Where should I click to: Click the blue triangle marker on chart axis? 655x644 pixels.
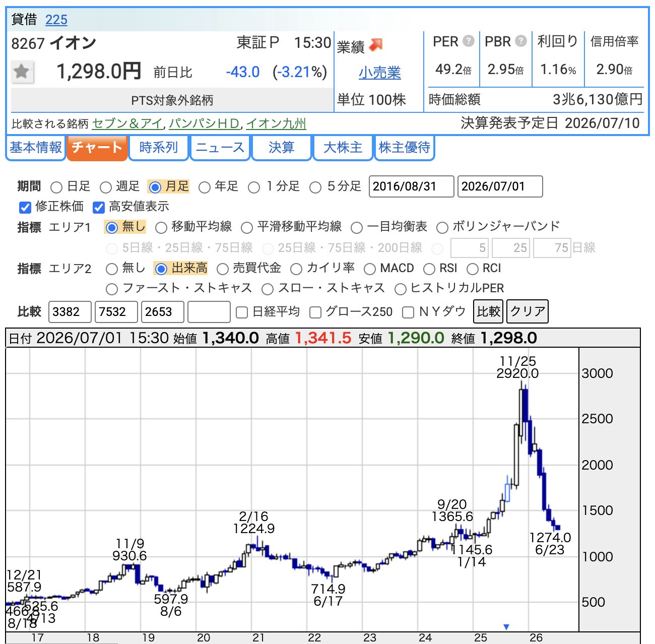506,627
